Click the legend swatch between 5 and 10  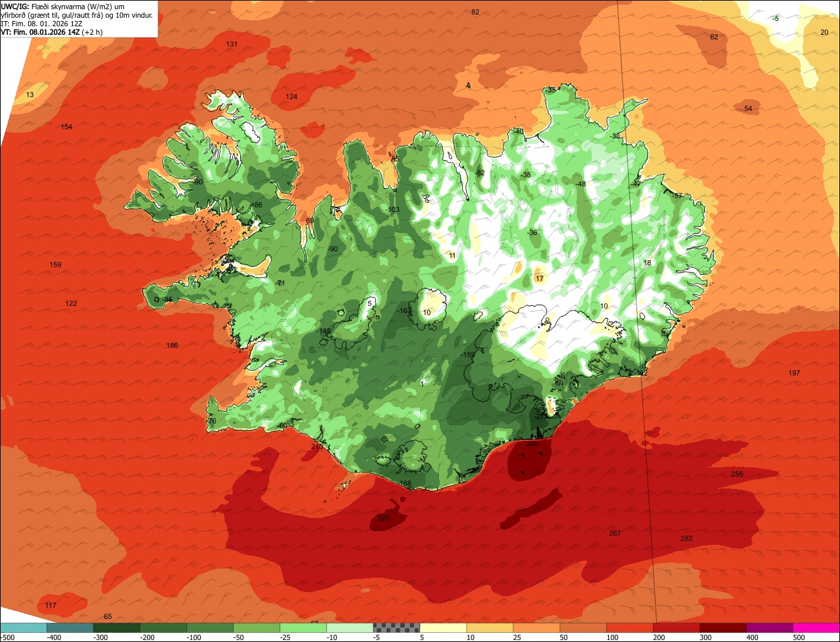tap(442, 628)
